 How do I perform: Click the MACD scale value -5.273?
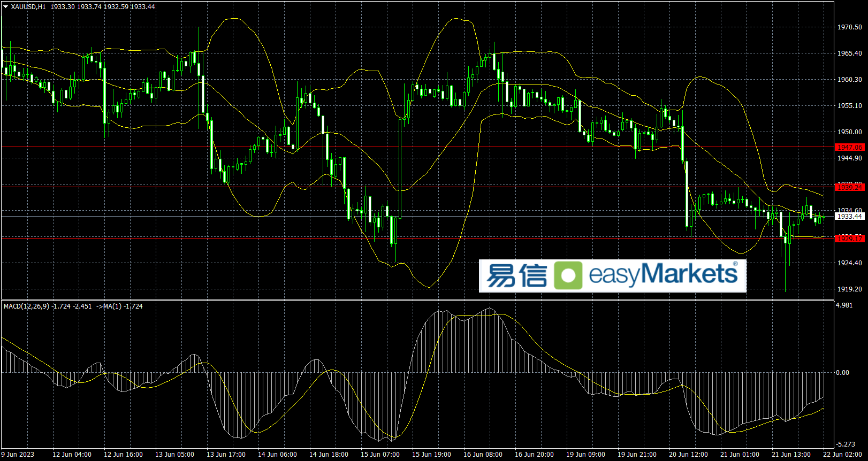(846, 444)
